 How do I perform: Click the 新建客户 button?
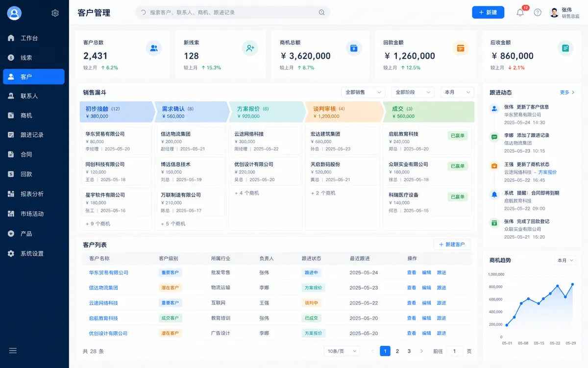tap(452, 244)
